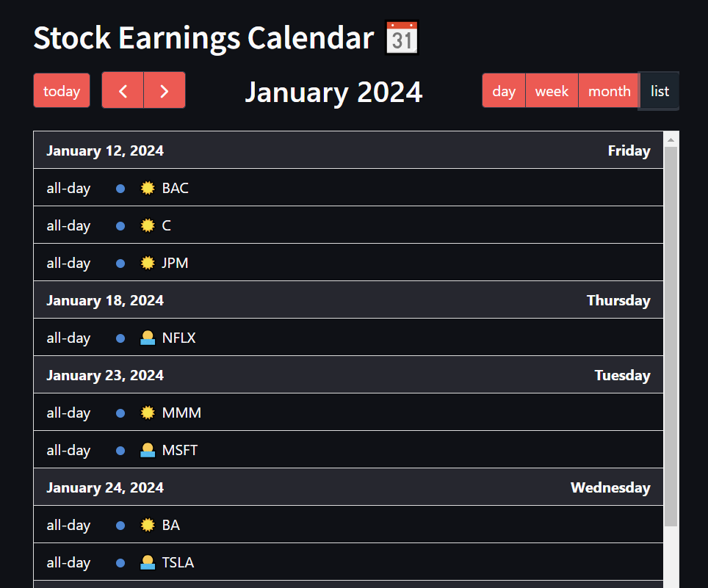Click the sun icon next to BAC

[x=148, y=188]
